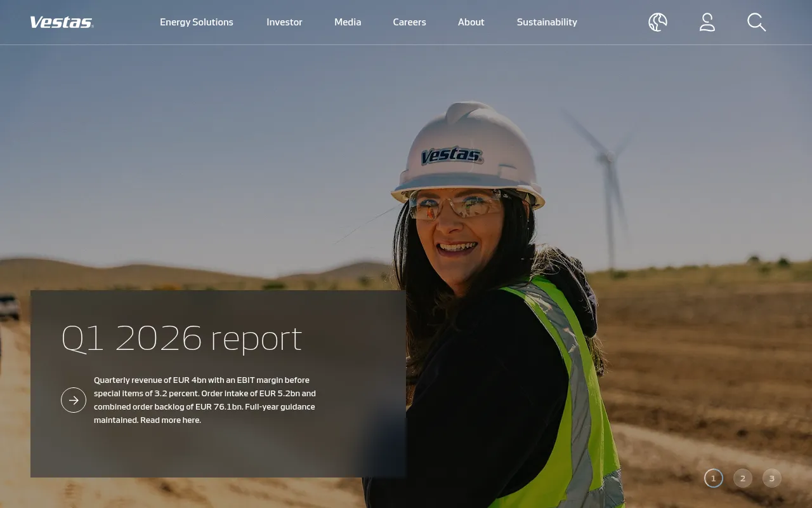
Task: Open the user account icon
Action: (x=707, y=22)
